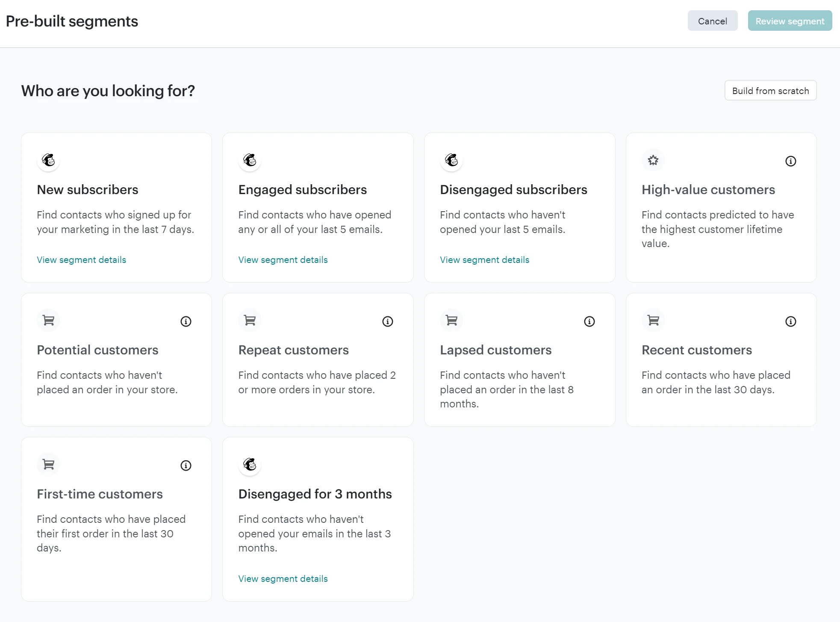
Task: Click the cart icon on Repeat customers card
Action: pyautogui.click(x=250, y=321)
